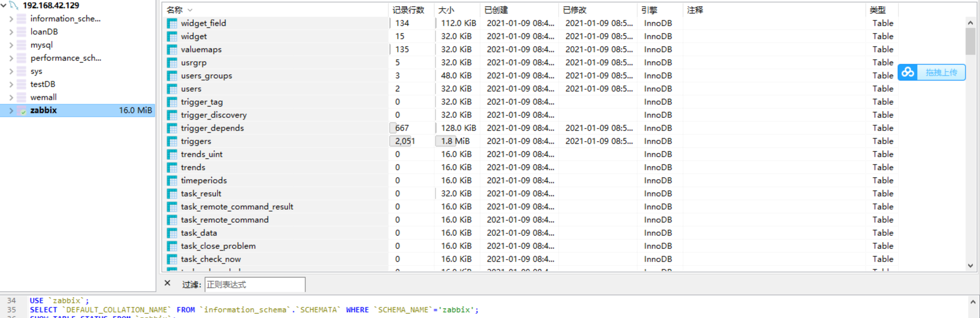Image resolution: width=980 pixels, height=318 pixels.
Task: Sort by the 记录行数 column header
Action: click(x=411, y=10)
